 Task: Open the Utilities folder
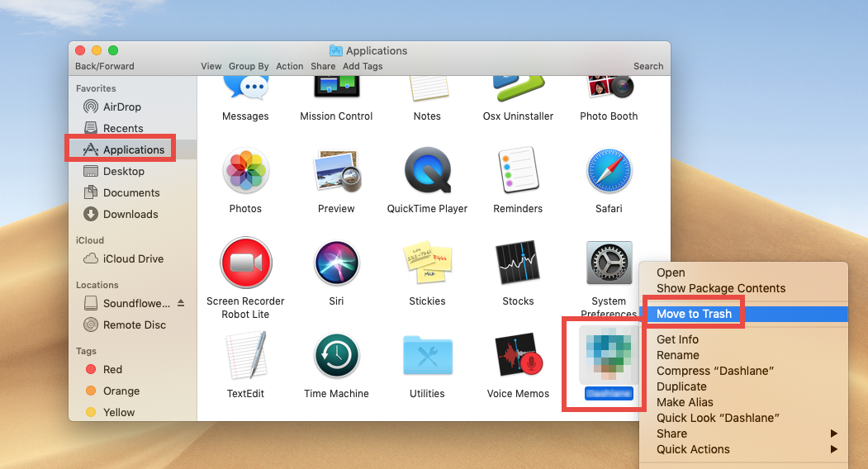427,357
